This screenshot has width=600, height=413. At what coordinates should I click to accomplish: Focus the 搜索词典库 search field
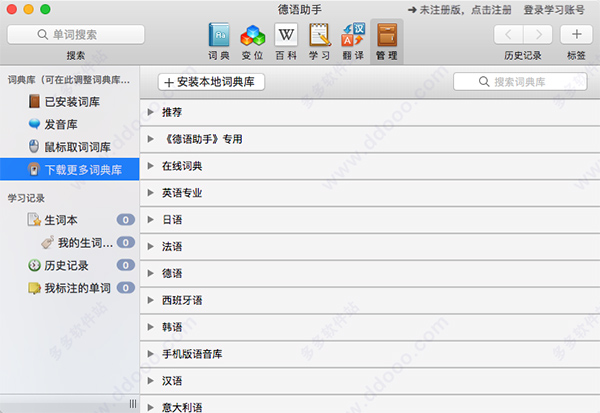point(520,82)
